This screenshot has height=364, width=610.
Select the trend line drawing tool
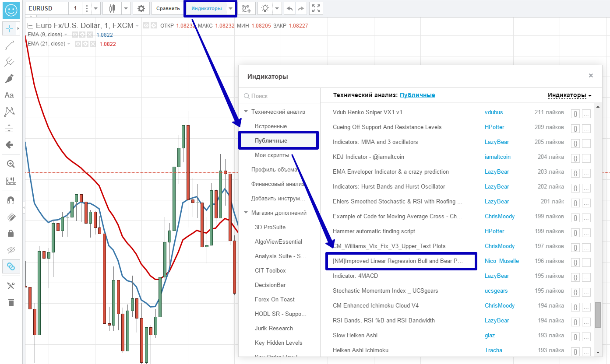pos(10,45)
